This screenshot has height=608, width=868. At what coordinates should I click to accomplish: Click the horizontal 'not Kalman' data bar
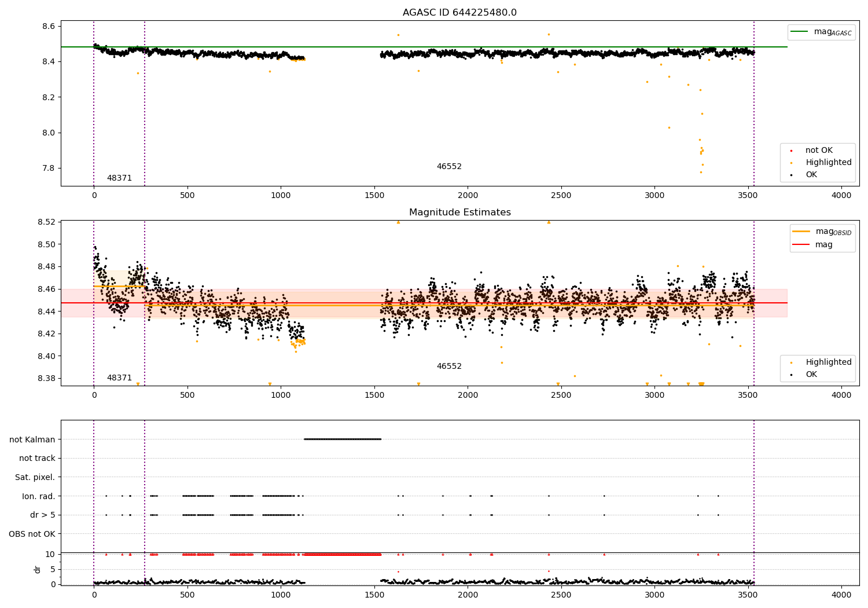point(343,439)
